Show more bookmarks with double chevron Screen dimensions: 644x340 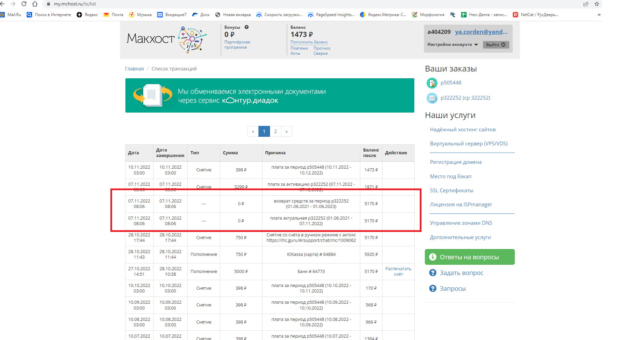coord(599,15)
